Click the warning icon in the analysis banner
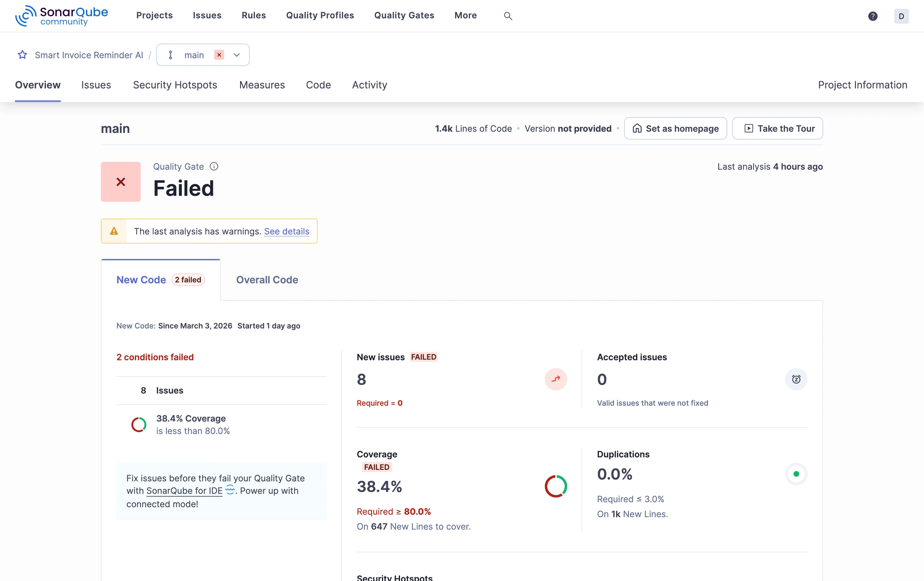Screen dimensions: 924x581 (x=114, y=231)
